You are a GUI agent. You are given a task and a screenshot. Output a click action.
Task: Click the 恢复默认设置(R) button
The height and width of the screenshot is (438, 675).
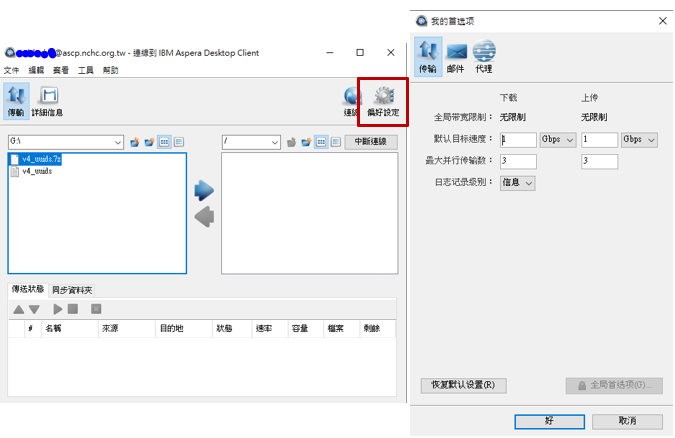tap(463, 385)
